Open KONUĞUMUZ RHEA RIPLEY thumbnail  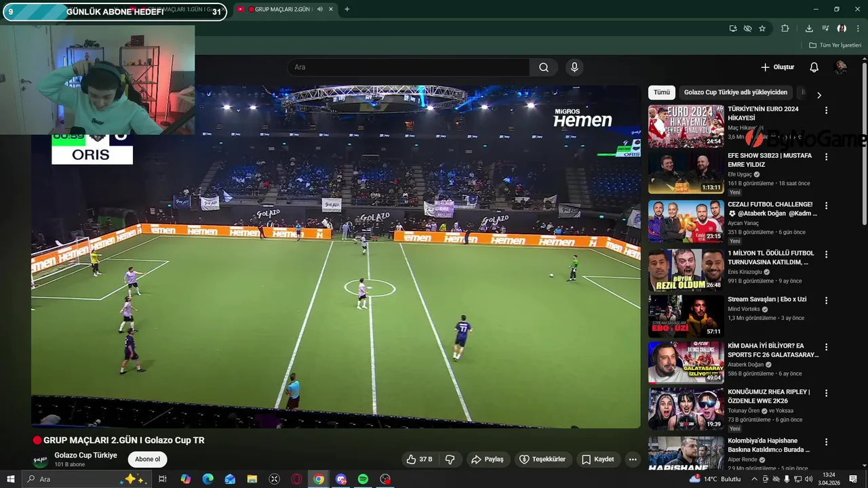click(x=686, y=409)
